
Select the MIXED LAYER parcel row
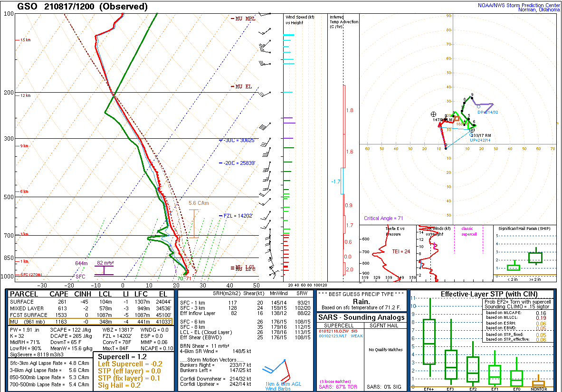89,308
